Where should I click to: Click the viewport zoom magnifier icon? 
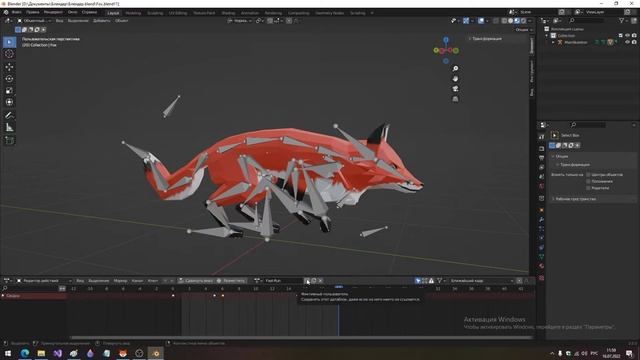tap(455, 69)
